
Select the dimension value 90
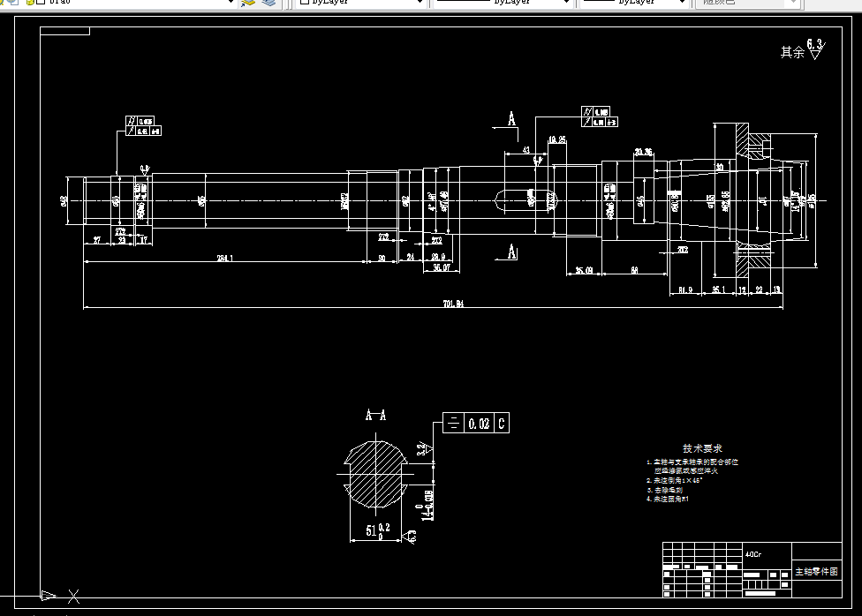pyautogui.click(x=382, y=258)
